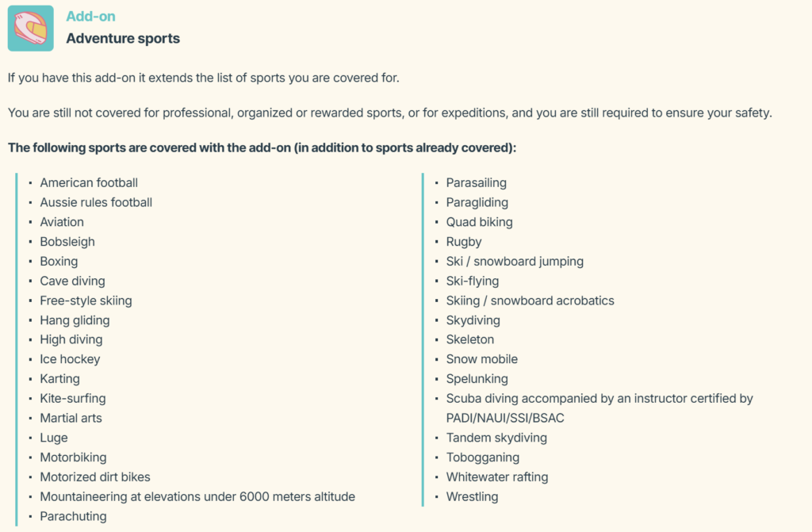This screenshot has height=532, width=812.
Task: Select Quad biking in the right column
Action: [479, 222]
